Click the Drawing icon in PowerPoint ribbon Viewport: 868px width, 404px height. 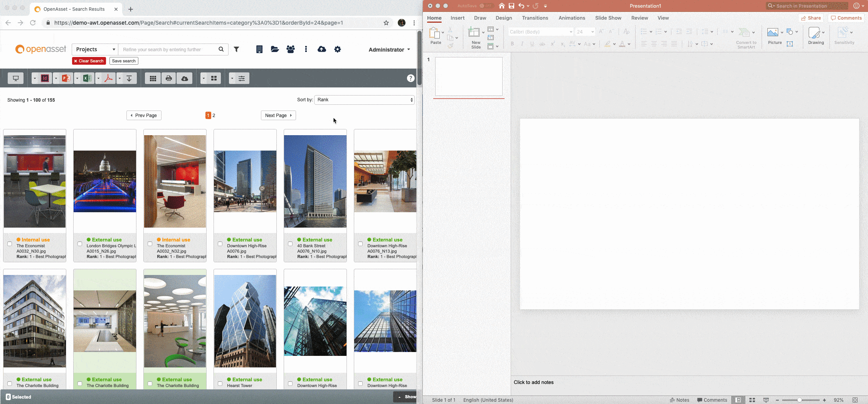pos(814,33)
